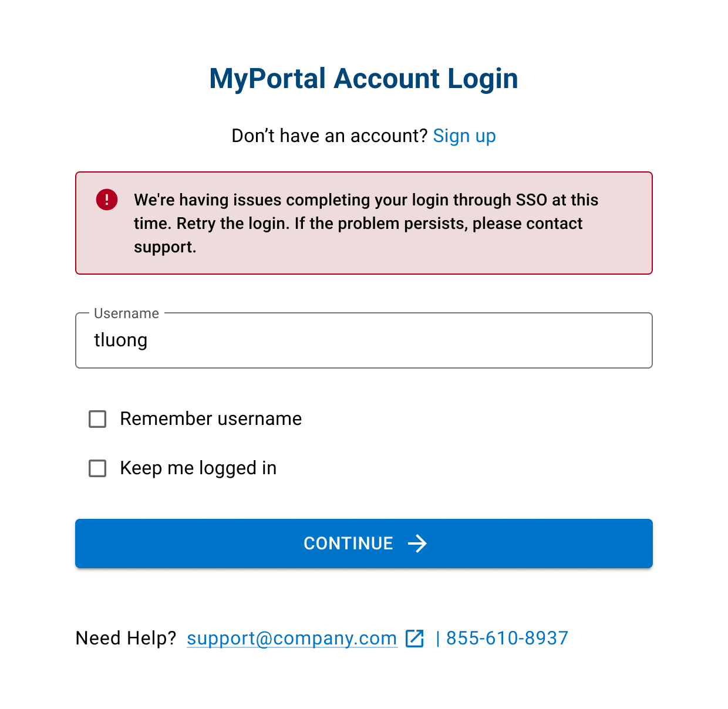
Task: Click the pipe separator before the phone number
Action: pyautogui.click(x=438, y=638)
